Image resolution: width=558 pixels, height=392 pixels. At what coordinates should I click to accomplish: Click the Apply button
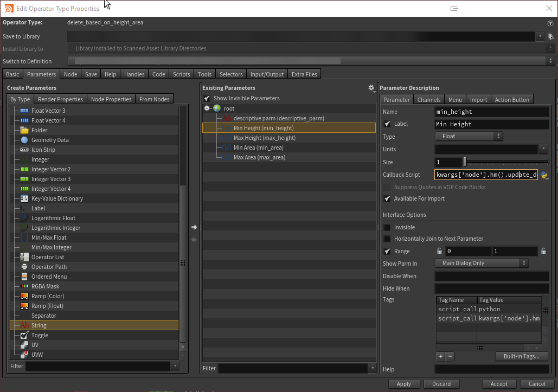403,384
